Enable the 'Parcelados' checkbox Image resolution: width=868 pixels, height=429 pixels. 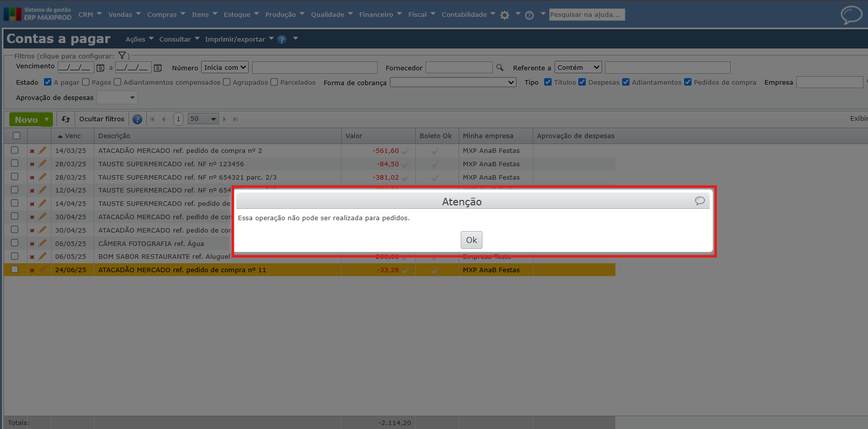[x=274, y=82]
